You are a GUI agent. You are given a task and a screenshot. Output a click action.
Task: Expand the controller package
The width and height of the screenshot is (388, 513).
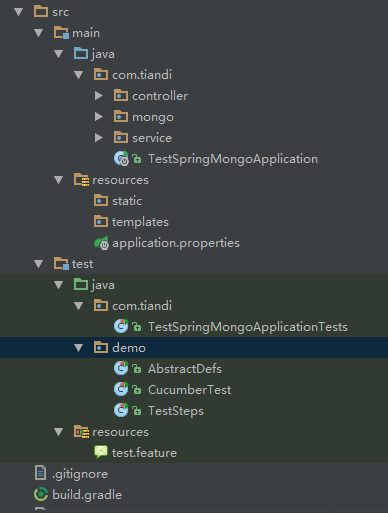[98, 96]
